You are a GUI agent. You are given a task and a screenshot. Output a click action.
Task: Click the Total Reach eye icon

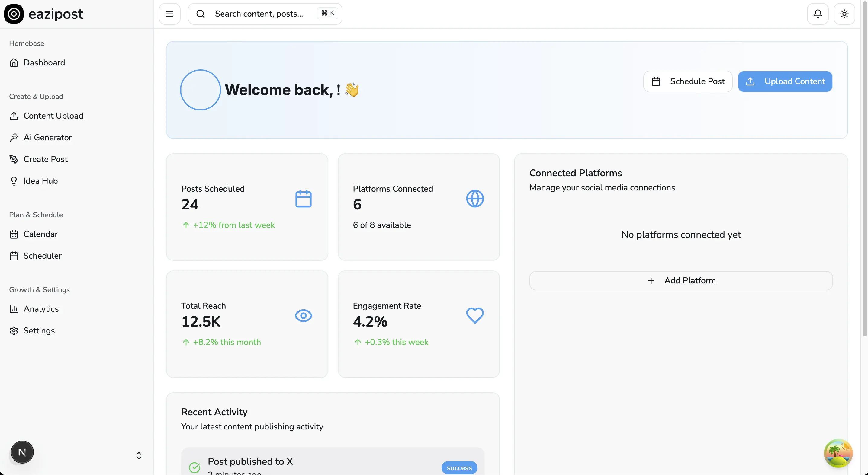click(303, 315)
